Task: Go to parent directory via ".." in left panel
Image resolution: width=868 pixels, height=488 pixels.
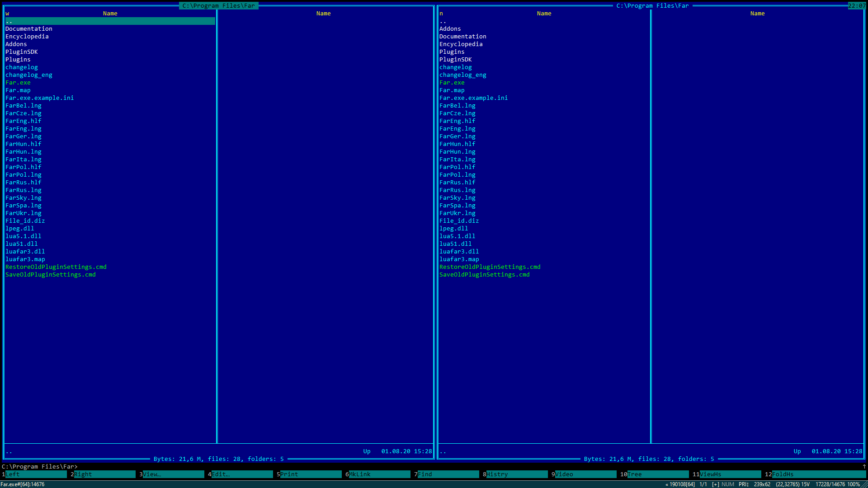Action: pos(9,21)
